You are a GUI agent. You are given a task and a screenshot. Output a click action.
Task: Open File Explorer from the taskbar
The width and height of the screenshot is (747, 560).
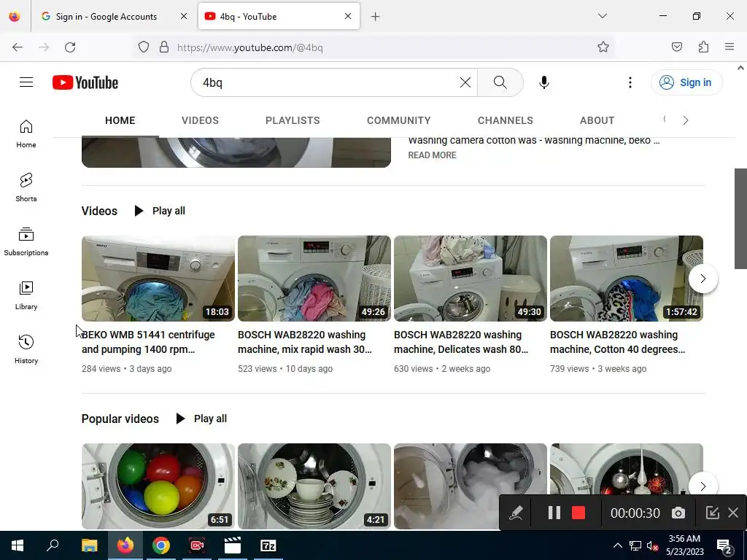click(x=89, y=545)
